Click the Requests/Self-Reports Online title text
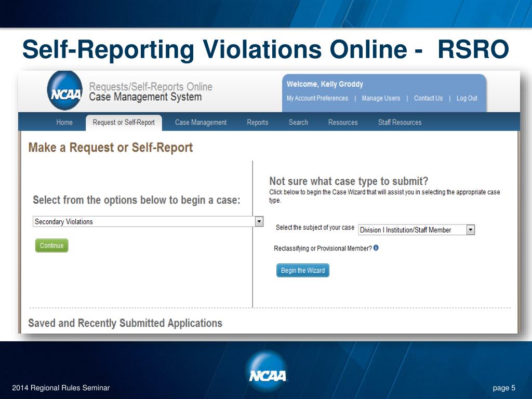 [x=151, y=87]
